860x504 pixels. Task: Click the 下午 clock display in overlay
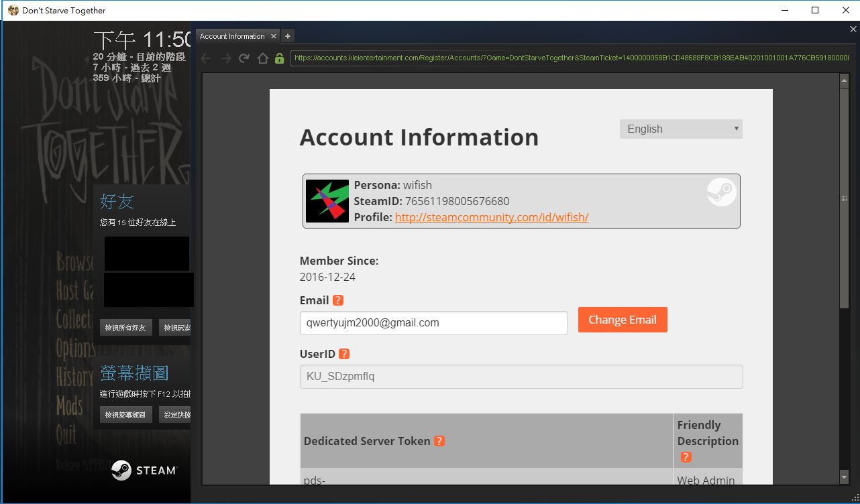pyautogui.click(x=144, y=39)
